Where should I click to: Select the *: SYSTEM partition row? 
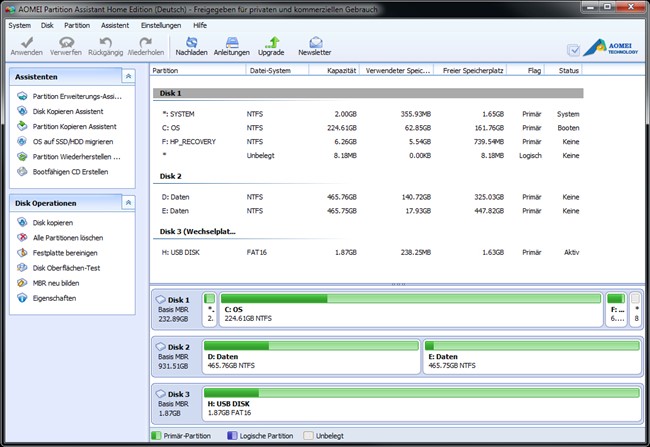[x=368, y=114]
